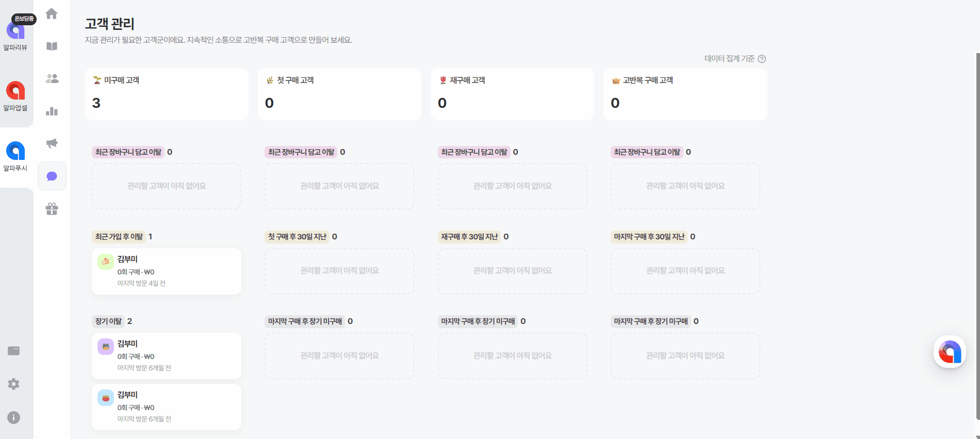Open the gift box icon in sidebar
Image resolution: width=980 pixels, height=439 pixels.
tap(52, 209)
